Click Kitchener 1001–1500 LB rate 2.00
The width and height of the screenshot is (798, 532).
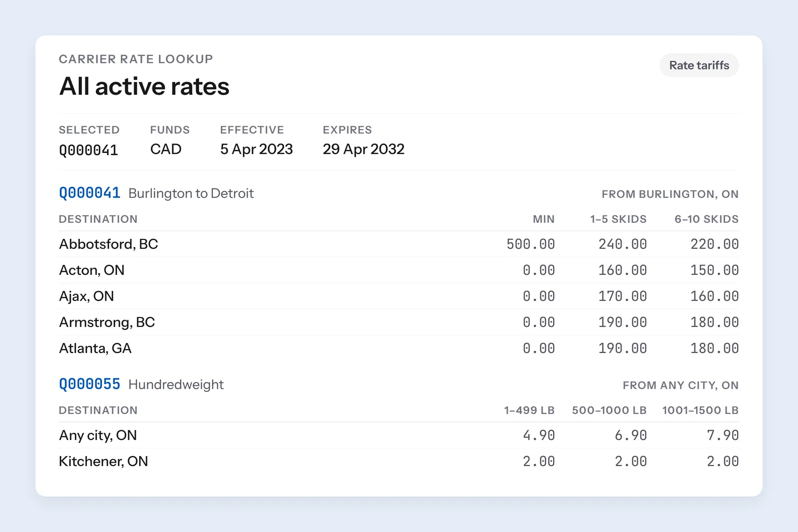click(x=723, y=461)
